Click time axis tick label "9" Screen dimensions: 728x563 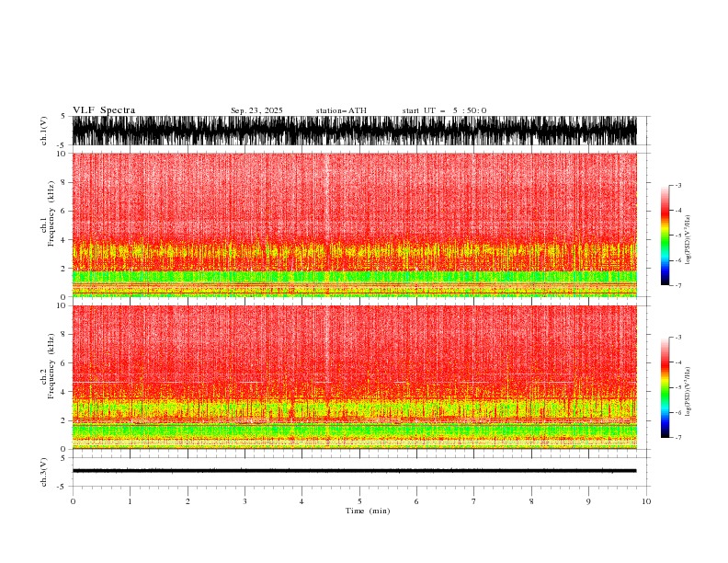click(588, 501)
